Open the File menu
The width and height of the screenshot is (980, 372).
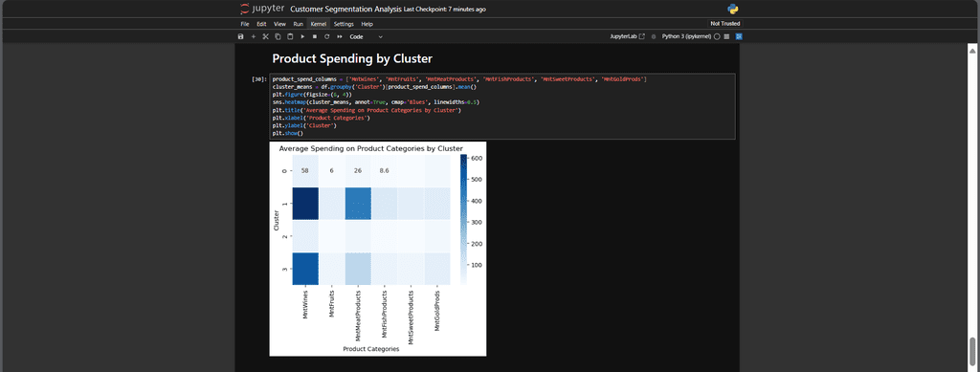click(245, 24)
